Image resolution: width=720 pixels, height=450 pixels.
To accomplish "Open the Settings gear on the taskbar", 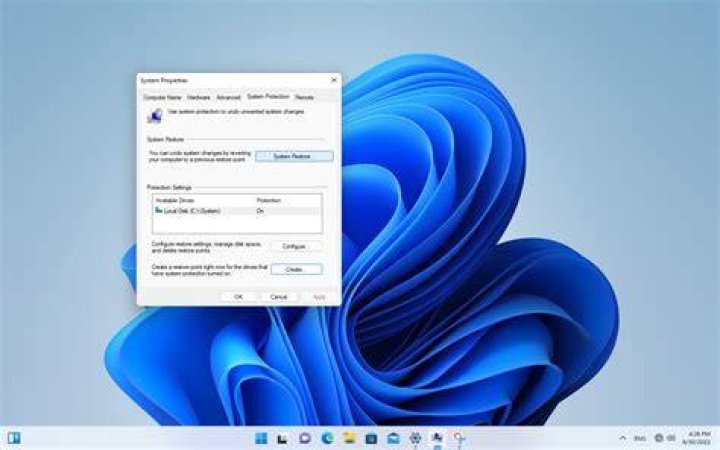I will click(416, 438).
